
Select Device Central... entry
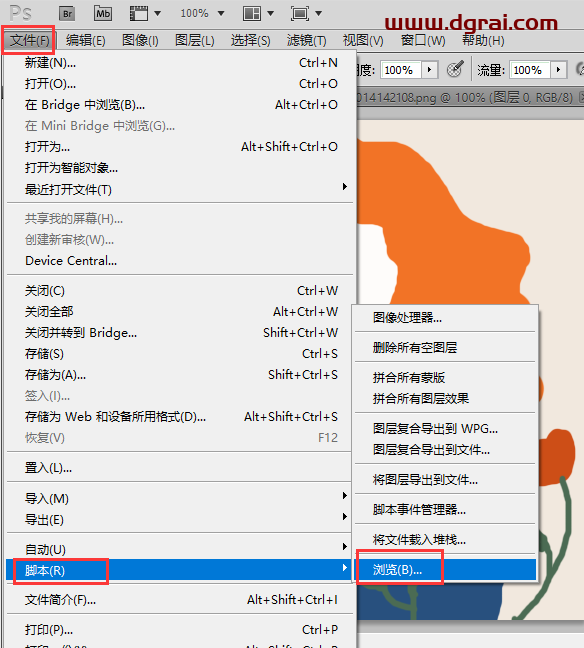click(180, 261)
